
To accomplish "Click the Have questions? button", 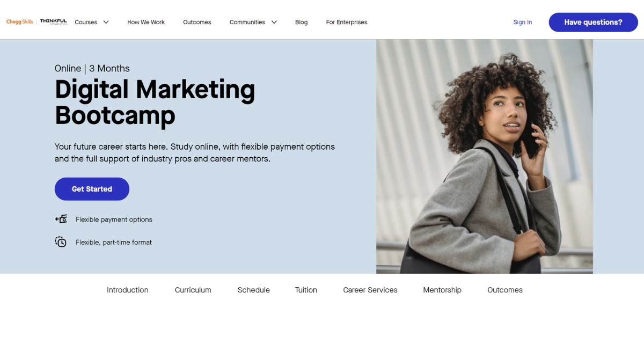I will (x=593, y=22).
